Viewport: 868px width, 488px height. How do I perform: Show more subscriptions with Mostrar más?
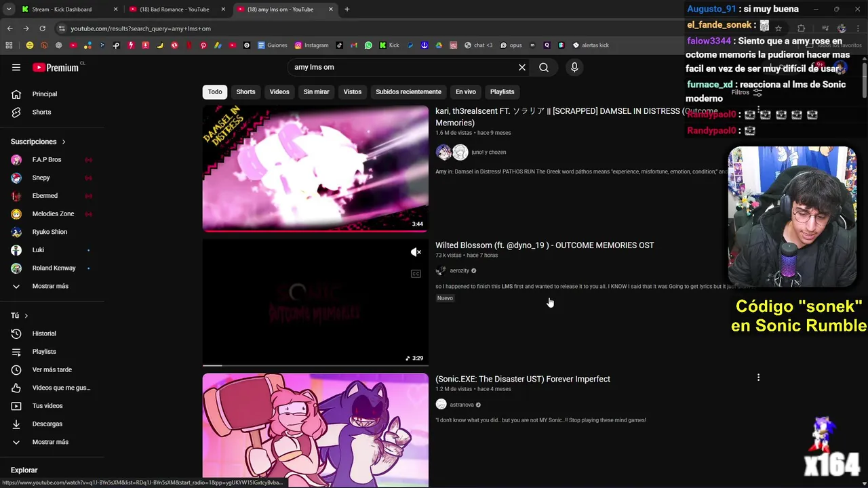(52, 286)
